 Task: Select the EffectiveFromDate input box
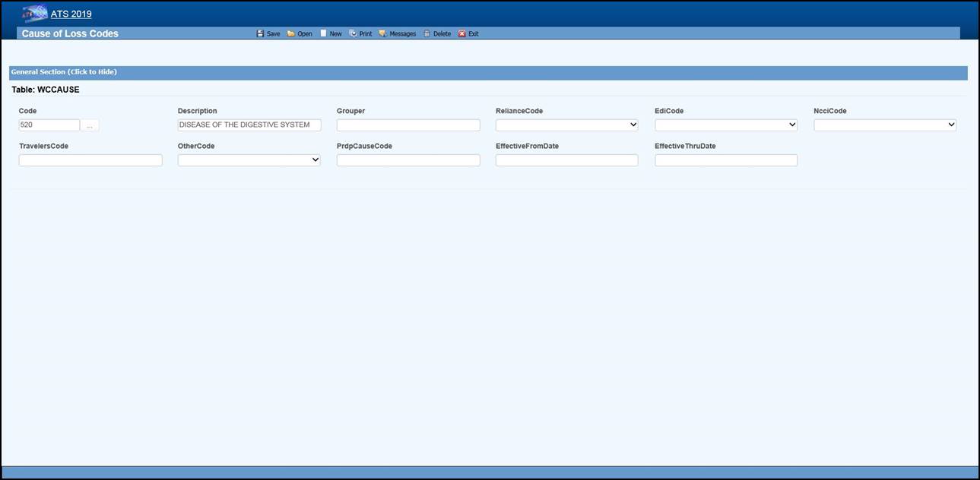coord(566,160)
